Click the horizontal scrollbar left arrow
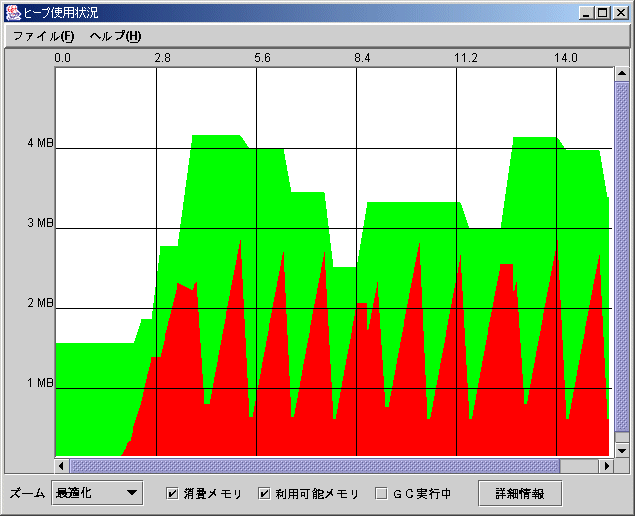 [62, 466]
